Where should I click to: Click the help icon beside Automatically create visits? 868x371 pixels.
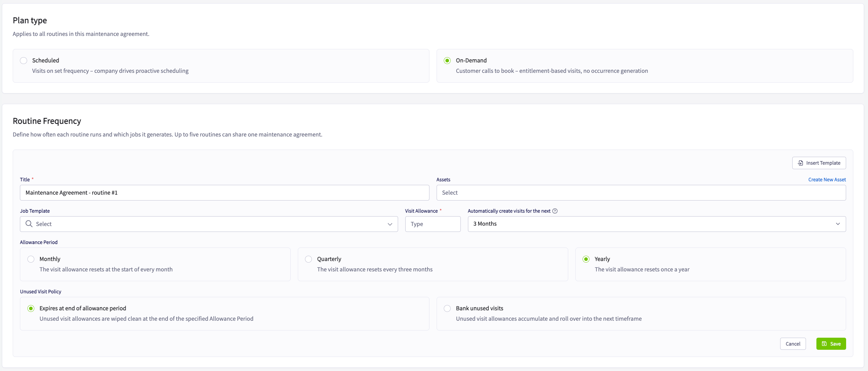(555, 211)
